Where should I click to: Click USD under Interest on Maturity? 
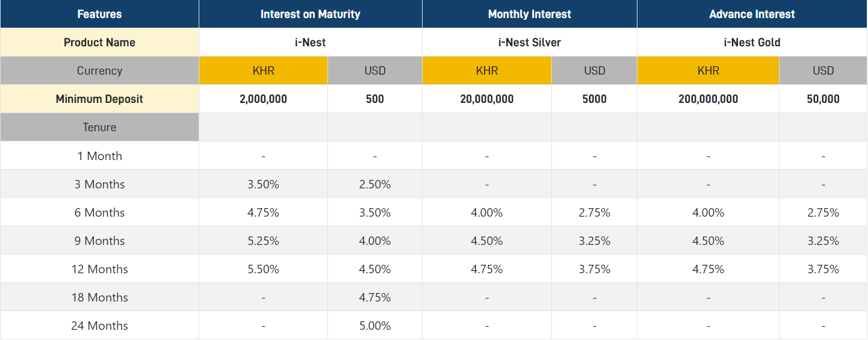point(375,70)
